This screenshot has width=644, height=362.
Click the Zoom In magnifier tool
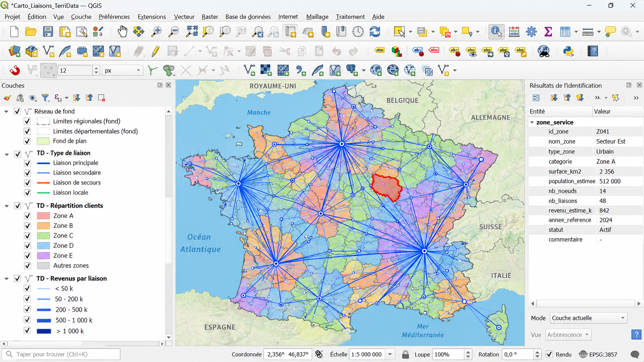[x=156, y=32]
